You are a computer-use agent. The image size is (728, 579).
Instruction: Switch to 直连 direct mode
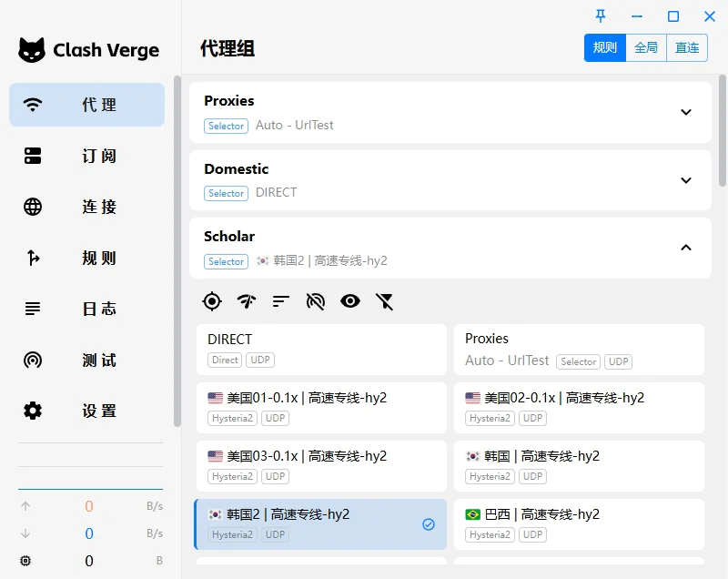[687, 47]
